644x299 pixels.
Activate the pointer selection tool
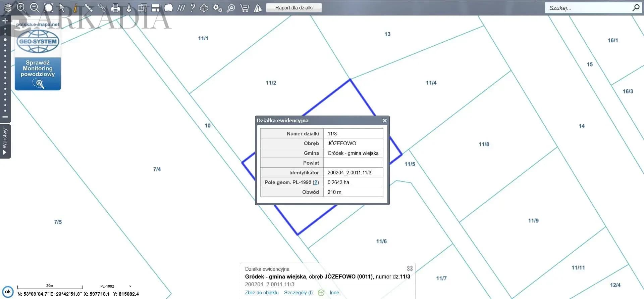click(62, 7)
